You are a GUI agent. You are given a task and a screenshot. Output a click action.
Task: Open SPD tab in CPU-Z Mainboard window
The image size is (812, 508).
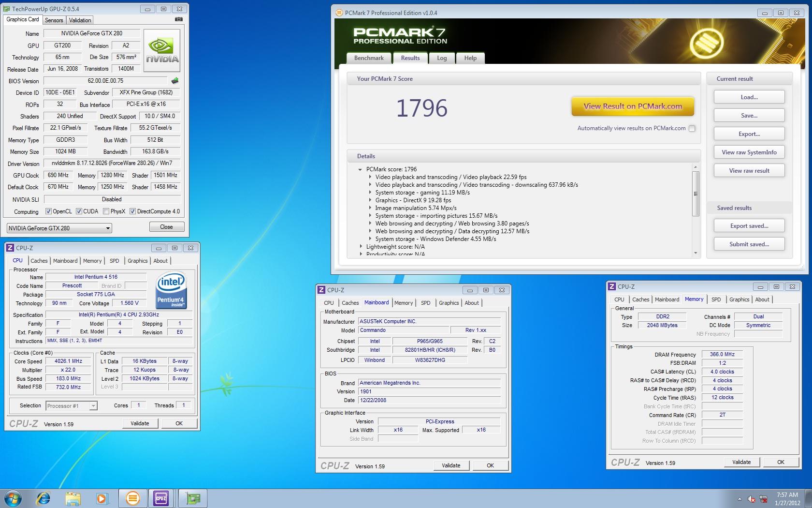[x=425, y=303]
